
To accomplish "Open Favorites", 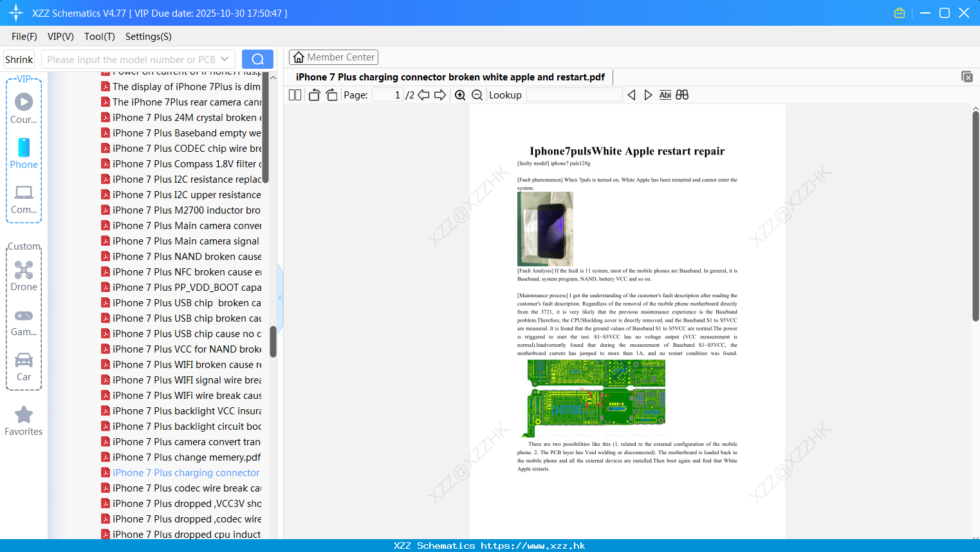I will click(24, 421).
